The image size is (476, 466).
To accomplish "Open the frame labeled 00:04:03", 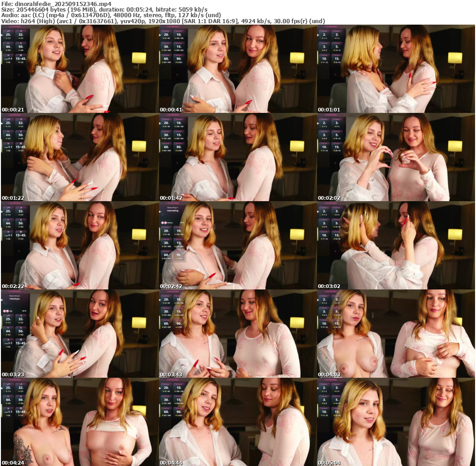I will pyautogui.click(x=396, y=334).
